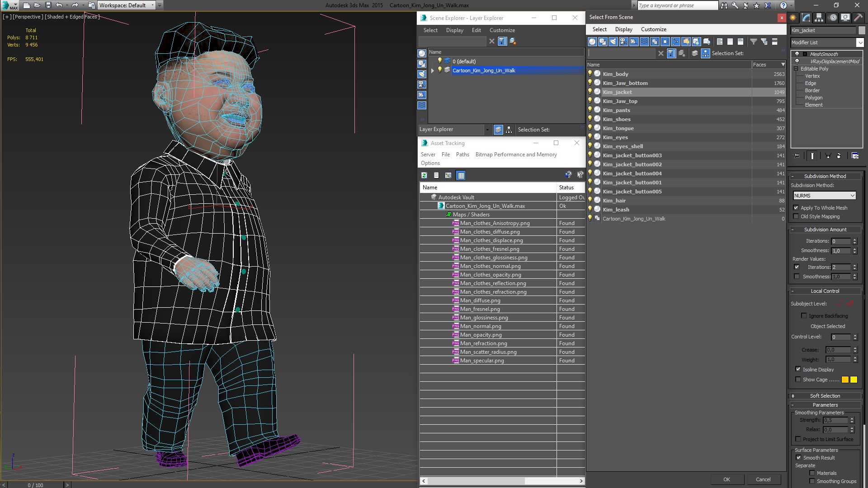This screenshot has height=488, width=868.
Task: Toggle lightbulb visibility for Kim_hair row
Action: click(590, 200)
